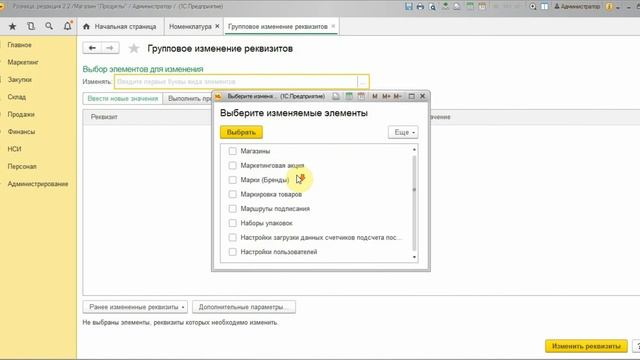
Task: Open the Администрирование section
Action: [x=38, y=184]
